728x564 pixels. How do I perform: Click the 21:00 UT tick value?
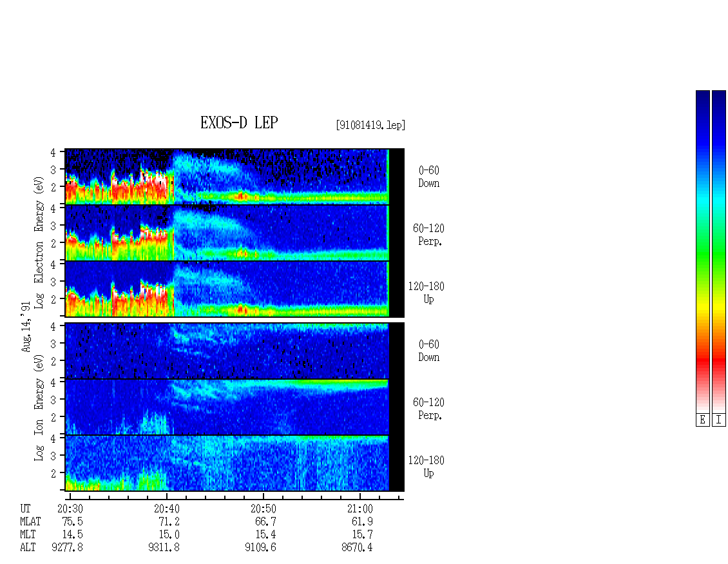point(360,509)
